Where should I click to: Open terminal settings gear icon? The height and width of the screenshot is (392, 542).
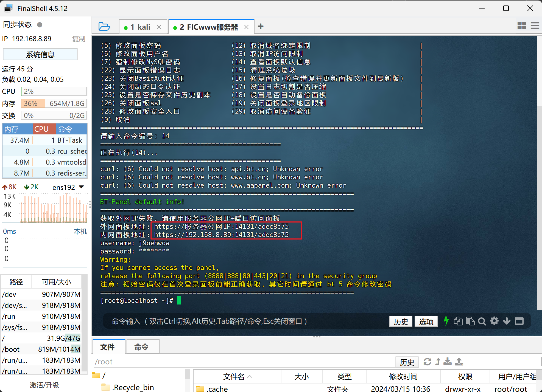point(494,321)
